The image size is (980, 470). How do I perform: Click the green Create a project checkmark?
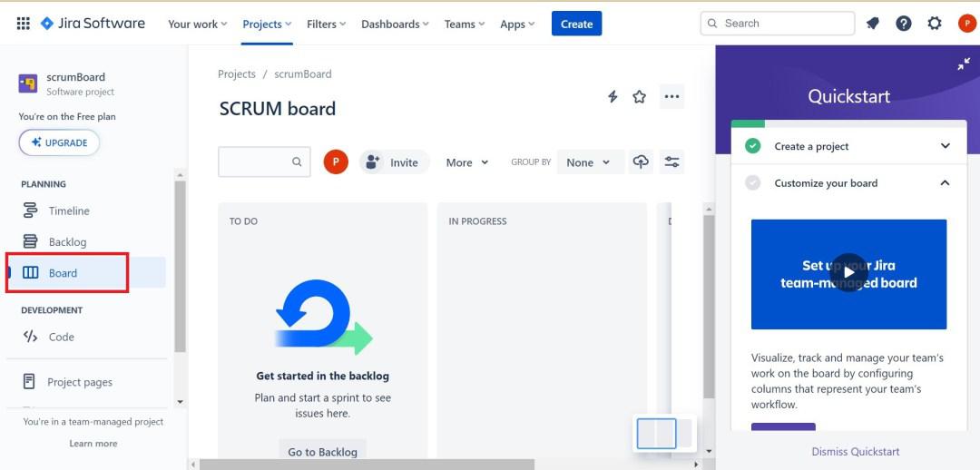(x=753, y=146)
